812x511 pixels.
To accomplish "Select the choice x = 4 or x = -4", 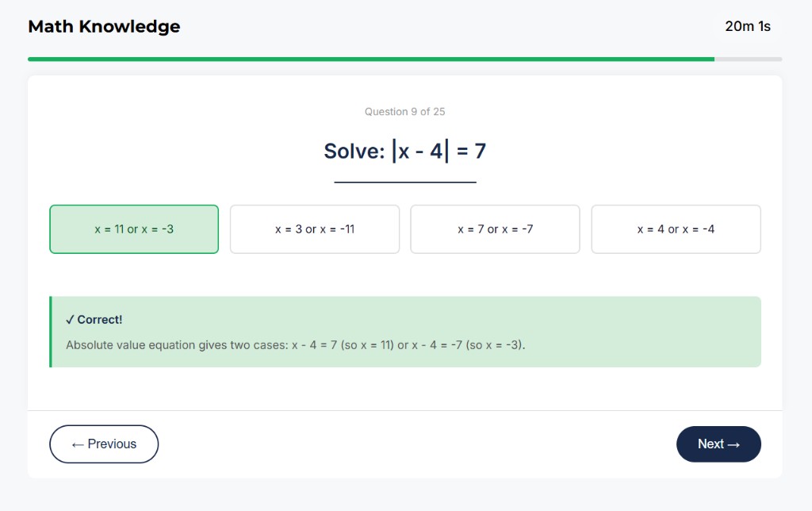I will (x=676, y=229).
